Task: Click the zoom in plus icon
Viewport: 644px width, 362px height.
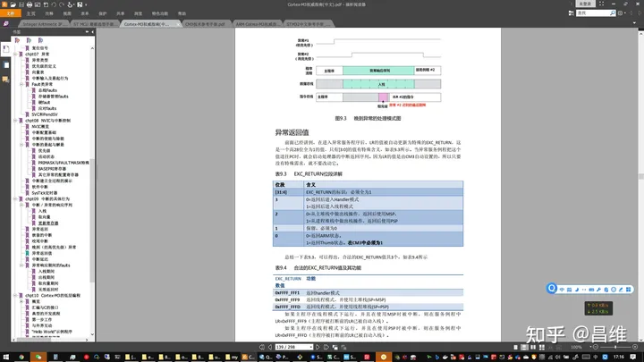Action: (635, 347)
